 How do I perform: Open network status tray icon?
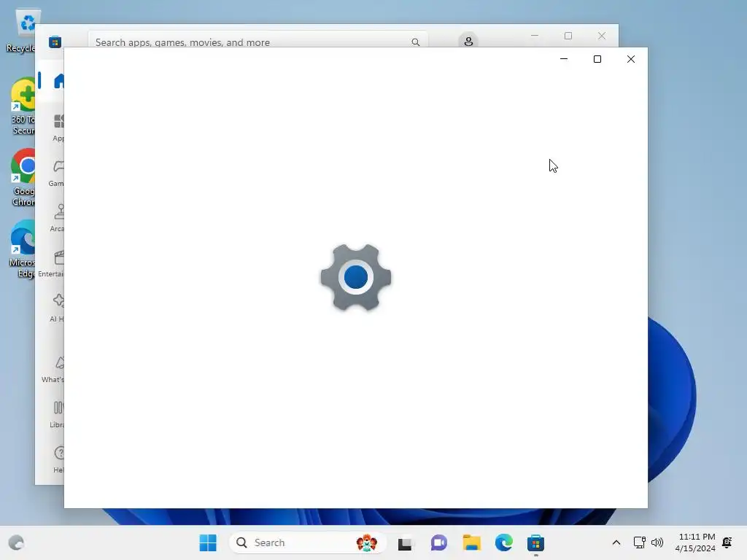click(639, 542)
